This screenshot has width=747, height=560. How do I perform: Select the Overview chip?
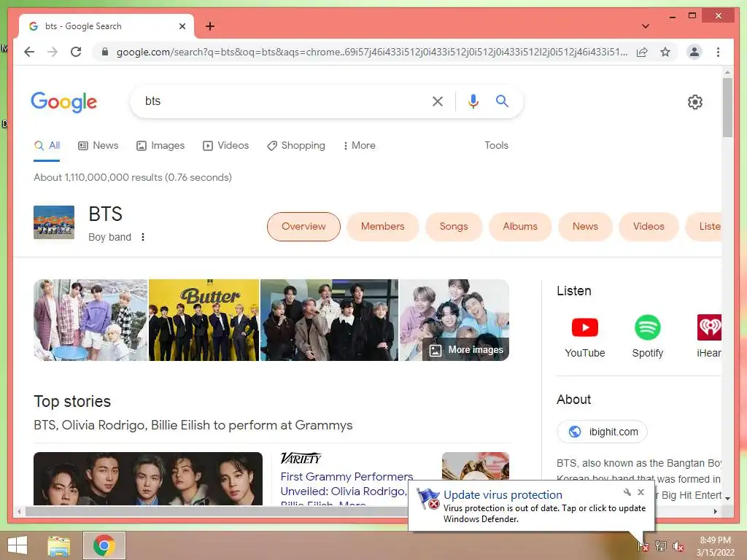tap(303, 227)
